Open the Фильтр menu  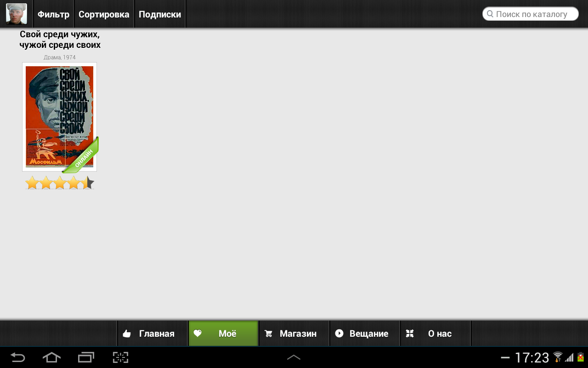tap(53, 14)
